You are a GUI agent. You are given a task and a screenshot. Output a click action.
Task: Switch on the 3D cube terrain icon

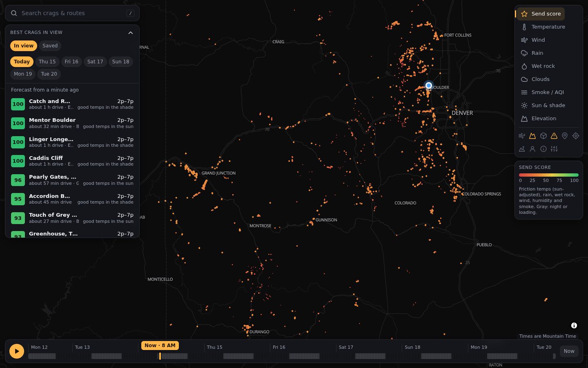coord(543,136)
